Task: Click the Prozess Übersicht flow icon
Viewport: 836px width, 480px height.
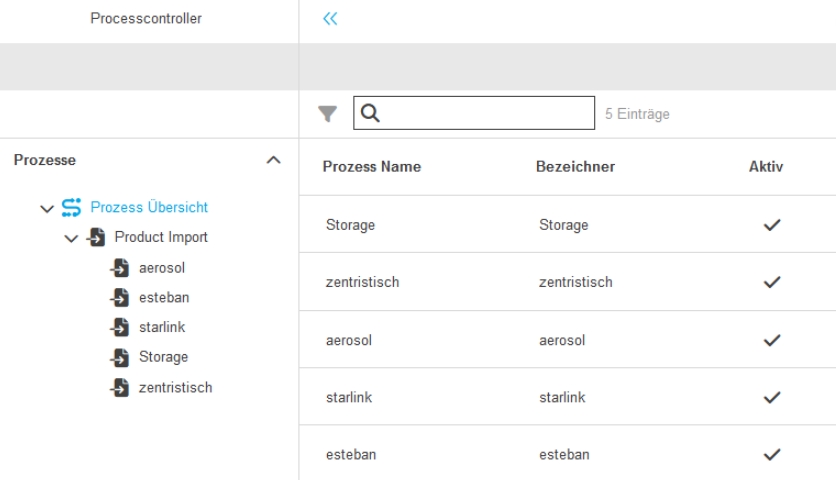Action: [72, 208]
